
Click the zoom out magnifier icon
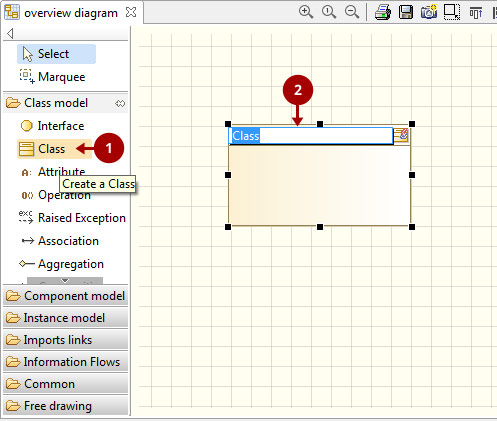pyautogui.click(x=352, y=12)
